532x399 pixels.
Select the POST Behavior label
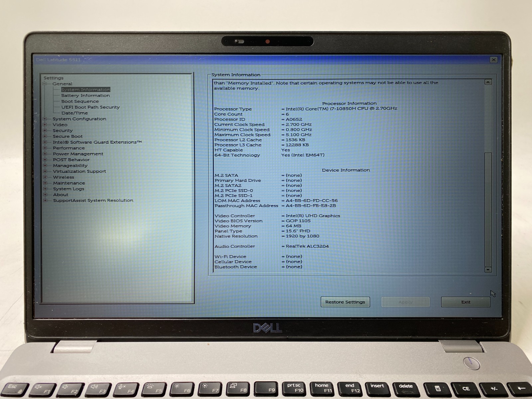(71, 160)
